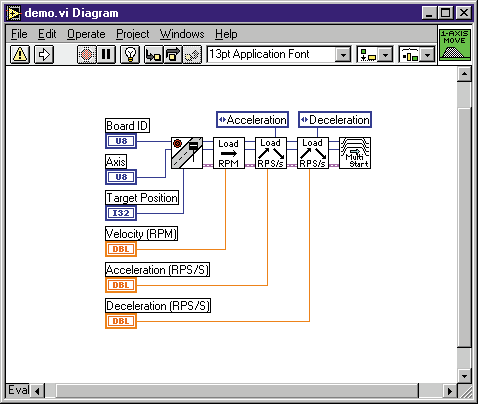Click the vertical scrollbar down arrow

click(464, 376)
